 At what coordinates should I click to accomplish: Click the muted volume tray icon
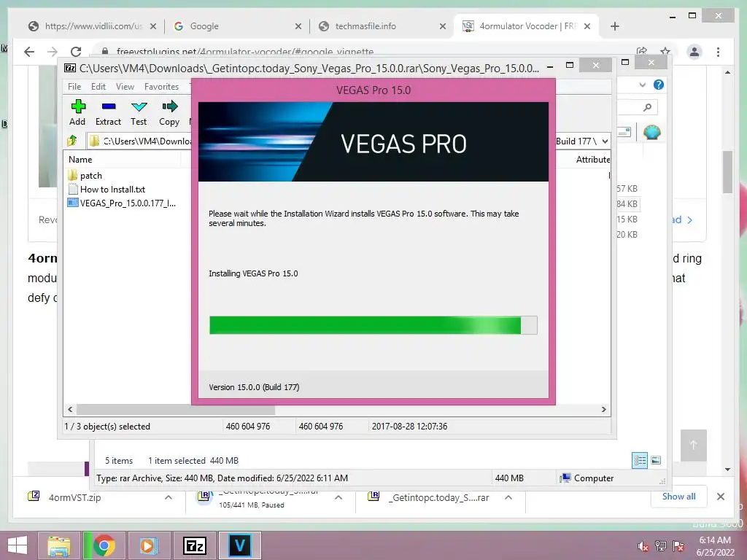pyautogui.click(x=643, y=546)
